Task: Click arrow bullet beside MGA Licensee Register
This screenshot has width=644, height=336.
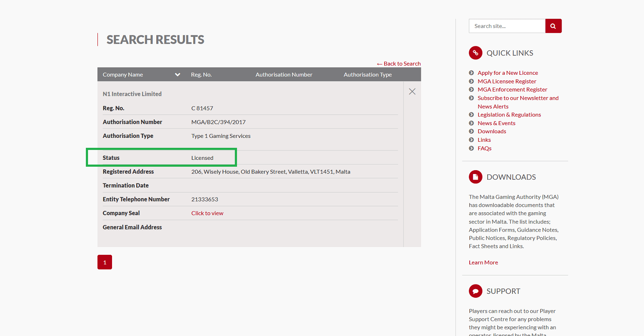Action: [x=471, y=81]
